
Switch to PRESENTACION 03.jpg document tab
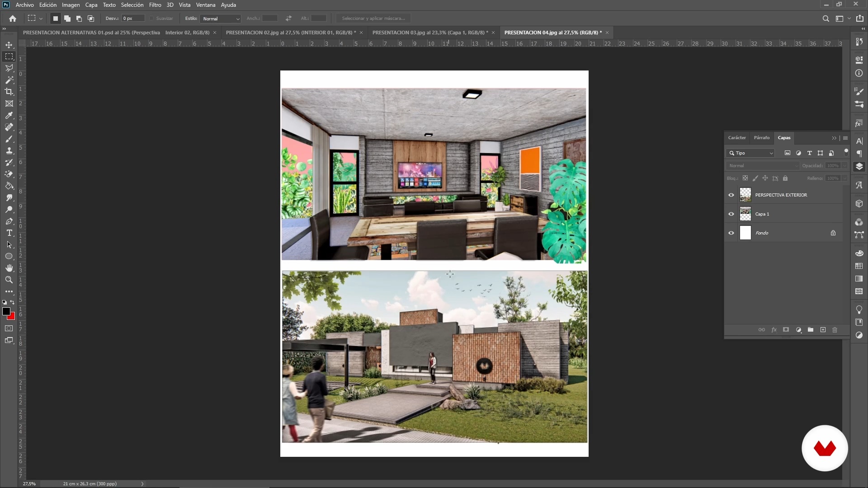coord(430,33)
